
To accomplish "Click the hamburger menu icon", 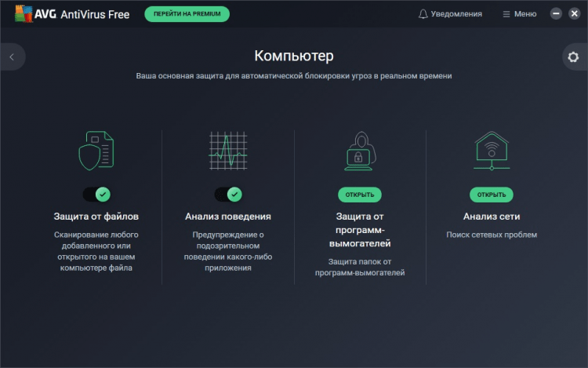I will click(x=506, y=14).
